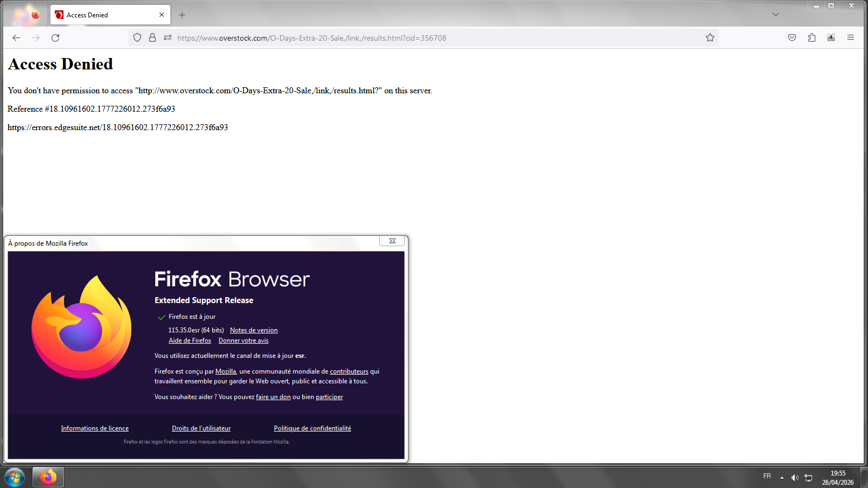Image resolution: width=868 pixels, height=488 pixels.
Task: Close the Access Denied tab
Action: coord(162,15)
